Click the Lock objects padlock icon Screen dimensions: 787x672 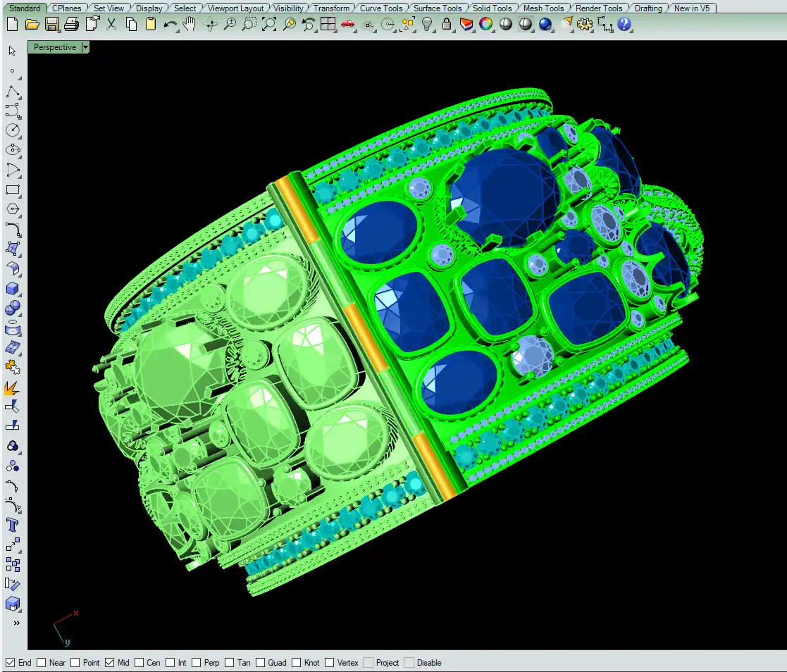click(447, 25)
